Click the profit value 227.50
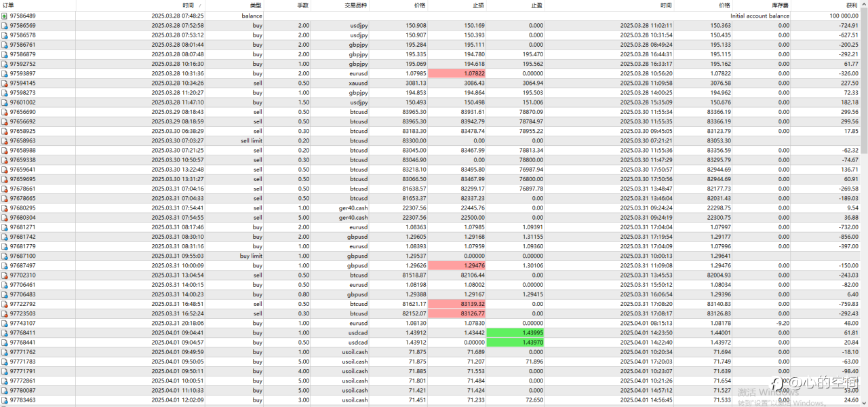This screenshot has height=407, width=868. (x=850, y=83)
